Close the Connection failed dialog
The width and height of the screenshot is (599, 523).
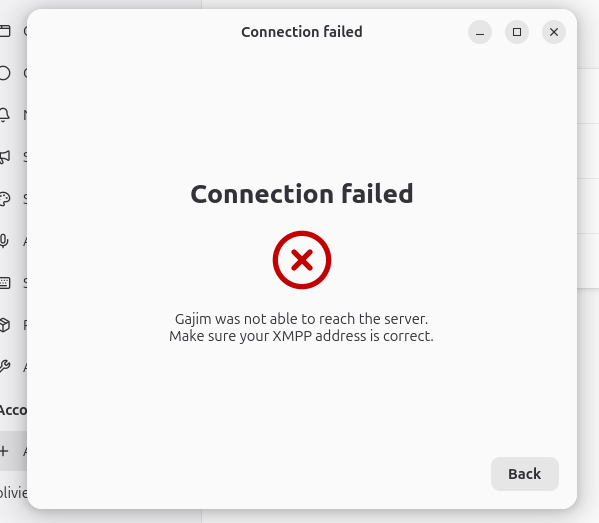tap(554, 32)
